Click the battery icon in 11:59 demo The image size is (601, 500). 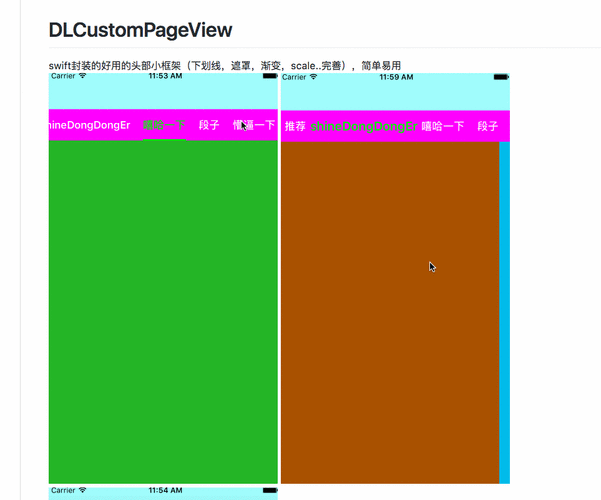[501, 77]
